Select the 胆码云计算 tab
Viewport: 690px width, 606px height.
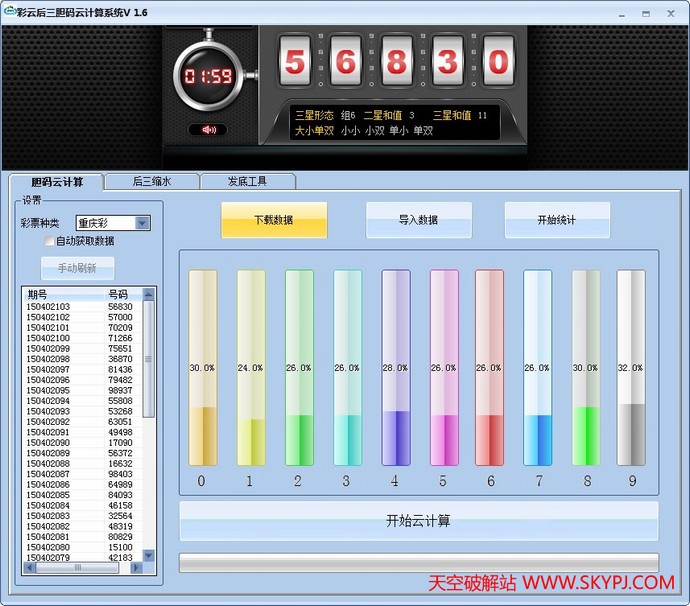click(x=55, y=182)
